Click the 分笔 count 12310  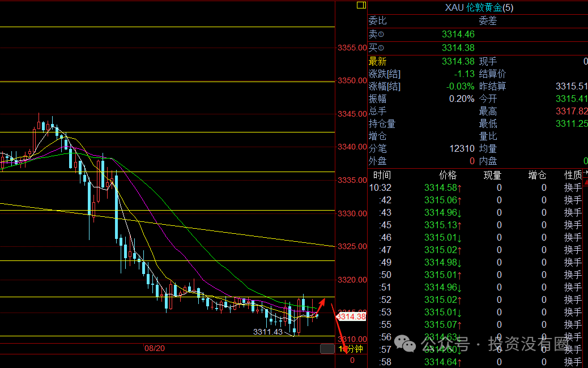pos(462,149)
